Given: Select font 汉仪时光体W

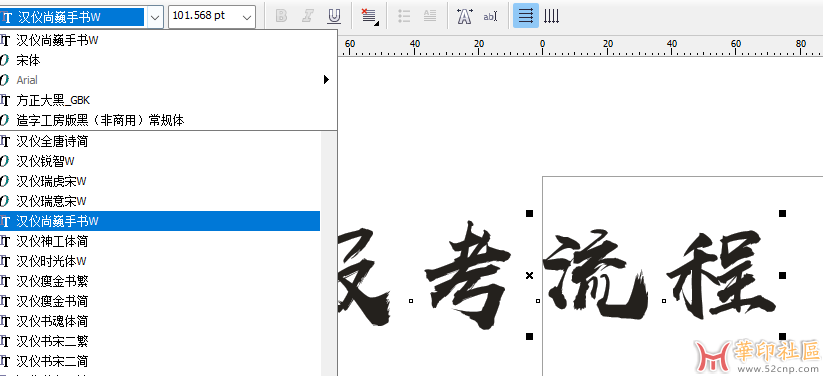Looking at the screenshot, I should pos(160,261).
